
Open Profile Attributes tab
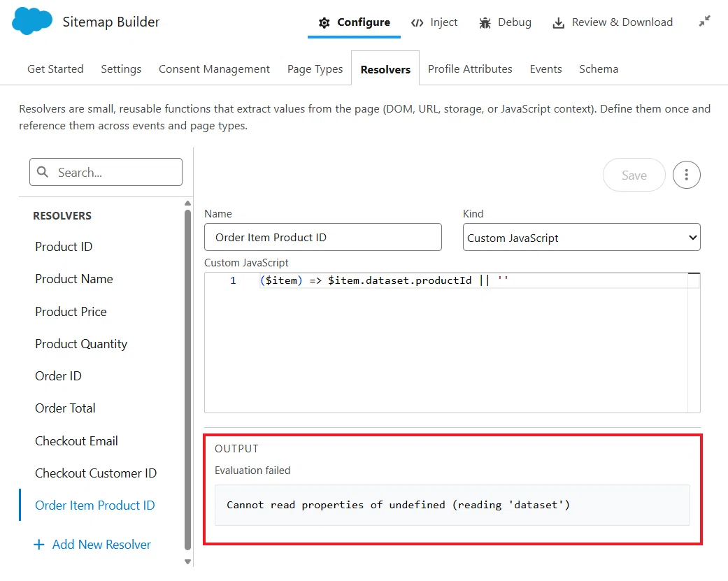[x=470, y=69]
